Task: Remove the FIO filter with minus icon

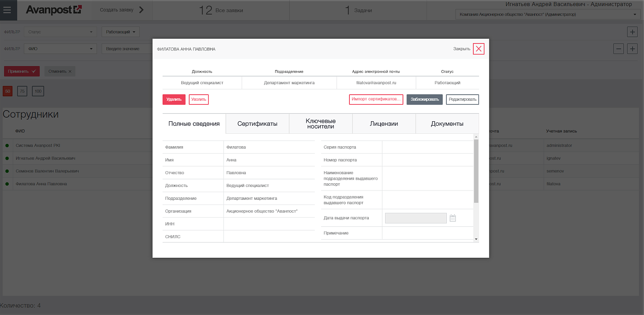Action: tap(619, 49)
